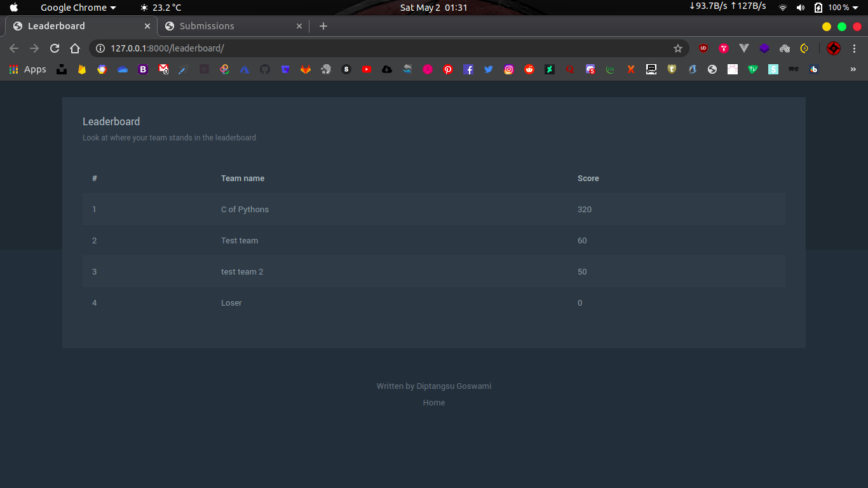Open the Reddit bookmark
868x488 pixels.
click(529, 69)
